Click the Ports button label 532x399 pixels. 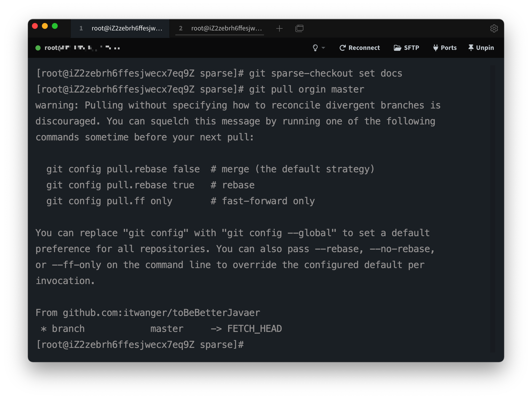click(x=449, y=48)
